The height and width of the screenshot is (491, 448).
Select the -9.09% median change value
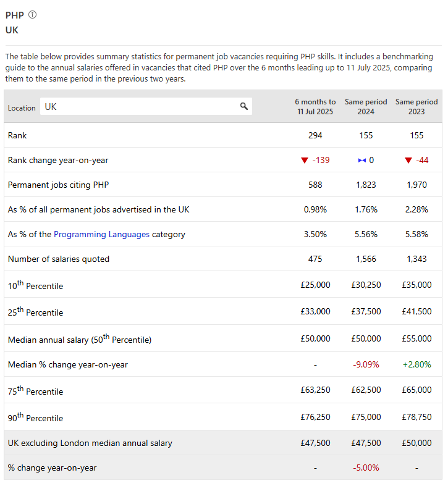(x=366, y=364)
